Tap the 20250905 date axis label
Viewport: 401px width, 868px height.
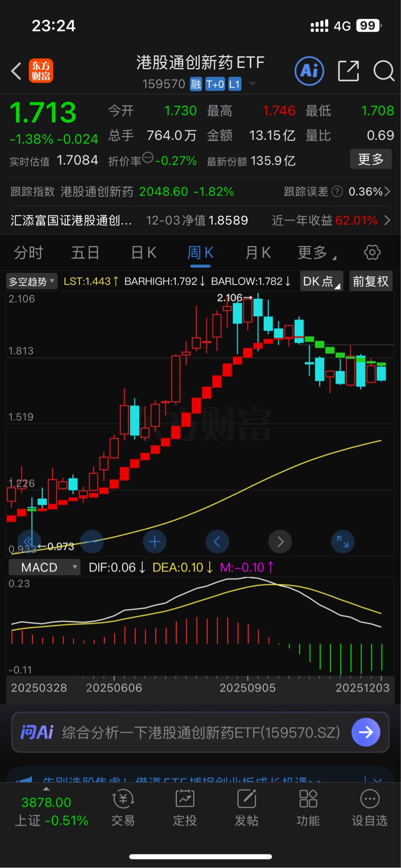(x=248, y=688)
